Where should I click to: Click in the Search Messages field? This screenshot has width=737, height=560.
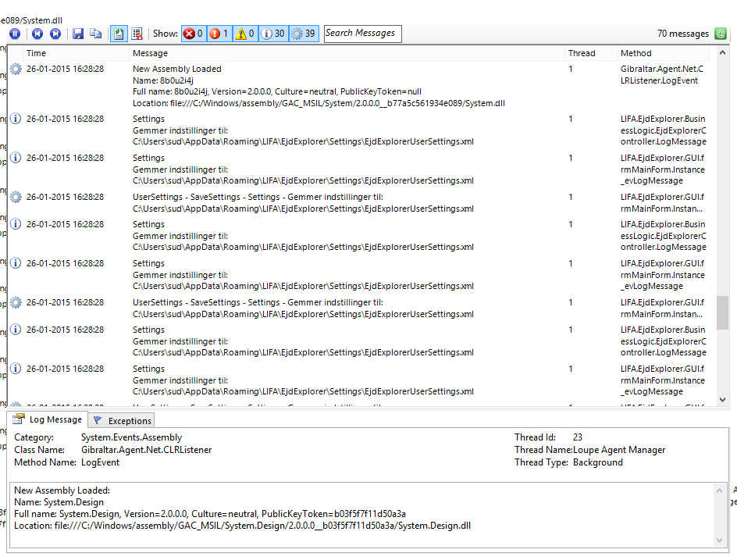(x=362, y=33)
